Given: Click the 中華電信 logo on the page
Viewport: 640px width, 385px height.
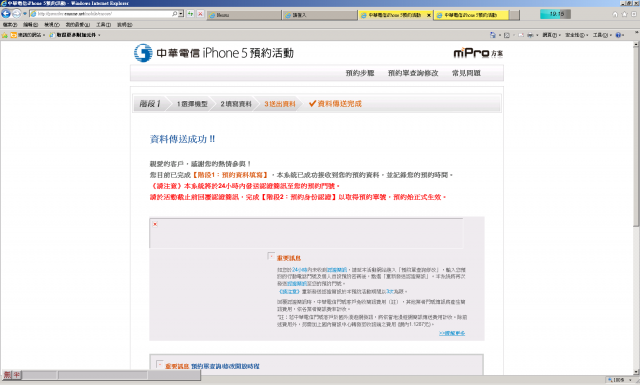Looking at the screenshot, I should tap(143, 53).
